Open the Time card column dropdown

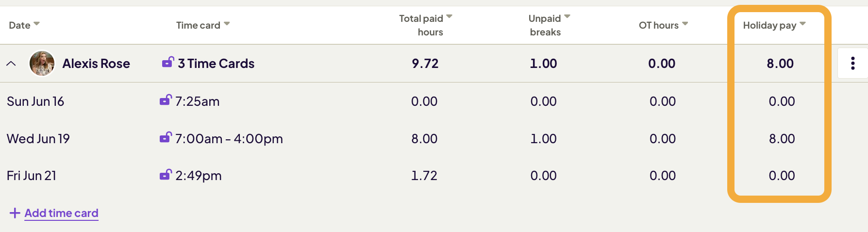227,24
